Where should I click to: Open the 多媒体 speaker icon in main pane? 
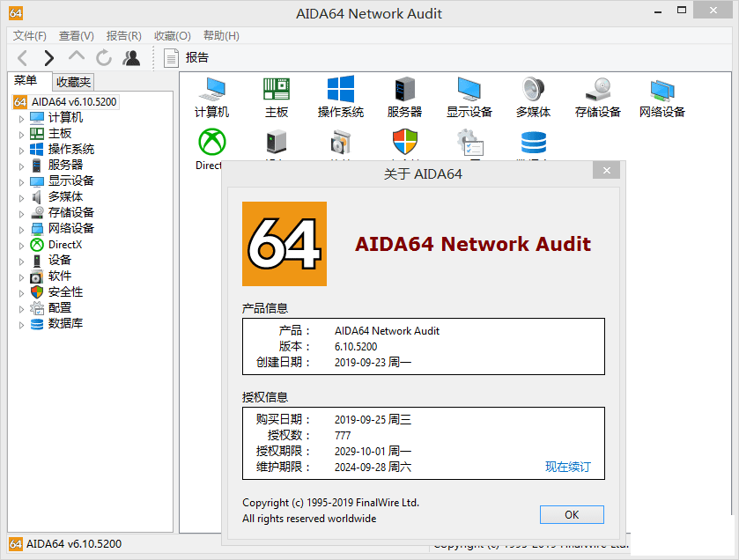533,98
